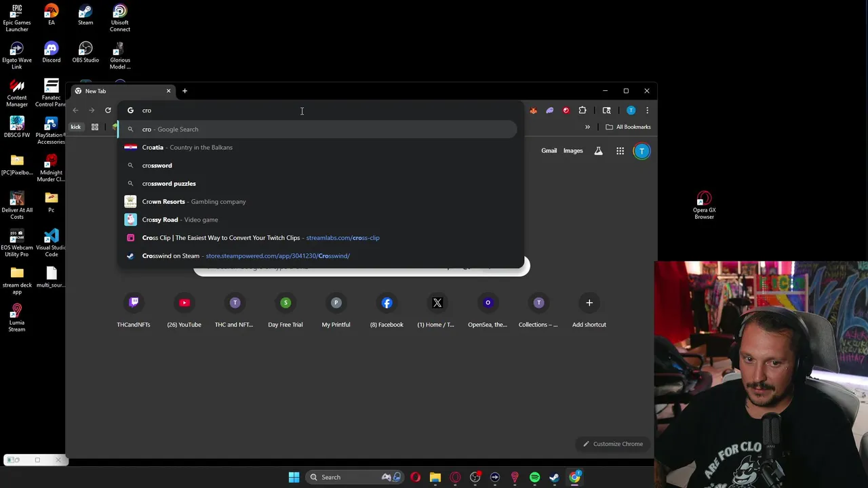Open EOS Webcam Utility Pro desktop icon

click(x=17, y=242)
